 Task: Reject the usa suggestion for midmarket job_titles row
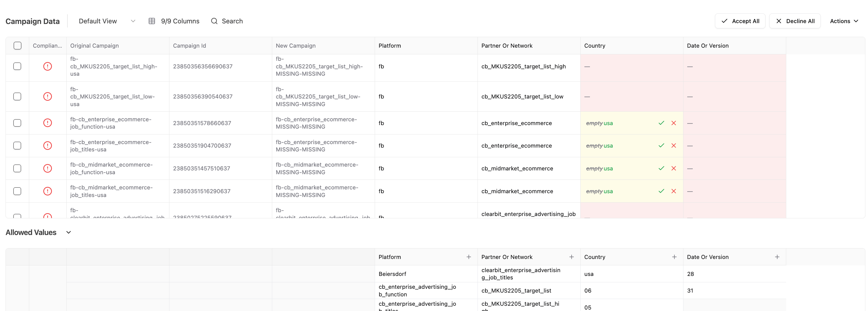click(x=673, y=191)
